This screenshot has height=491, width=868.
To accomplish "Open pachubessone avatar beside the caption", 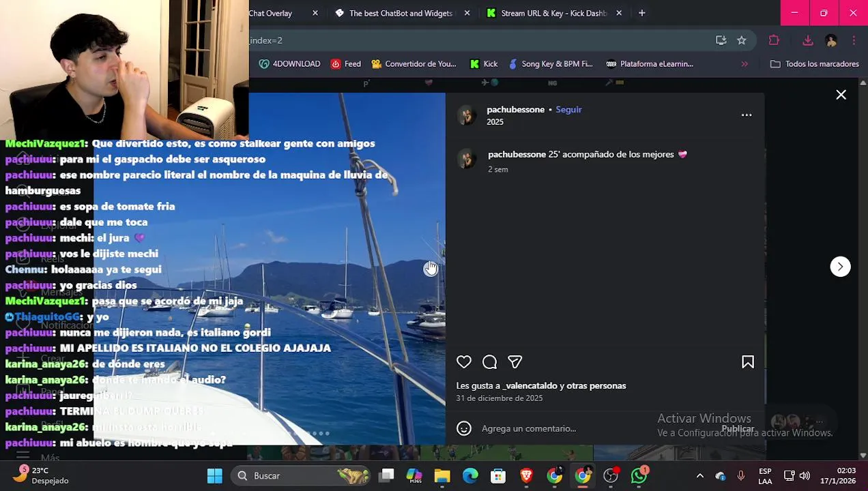I will tap(467, 160).
